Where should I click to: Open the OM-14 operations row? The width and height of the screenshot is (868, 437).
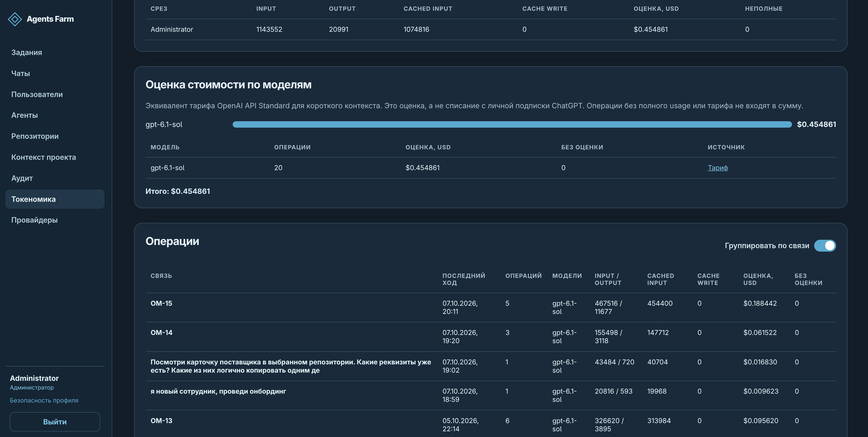[x=491, y=337]
